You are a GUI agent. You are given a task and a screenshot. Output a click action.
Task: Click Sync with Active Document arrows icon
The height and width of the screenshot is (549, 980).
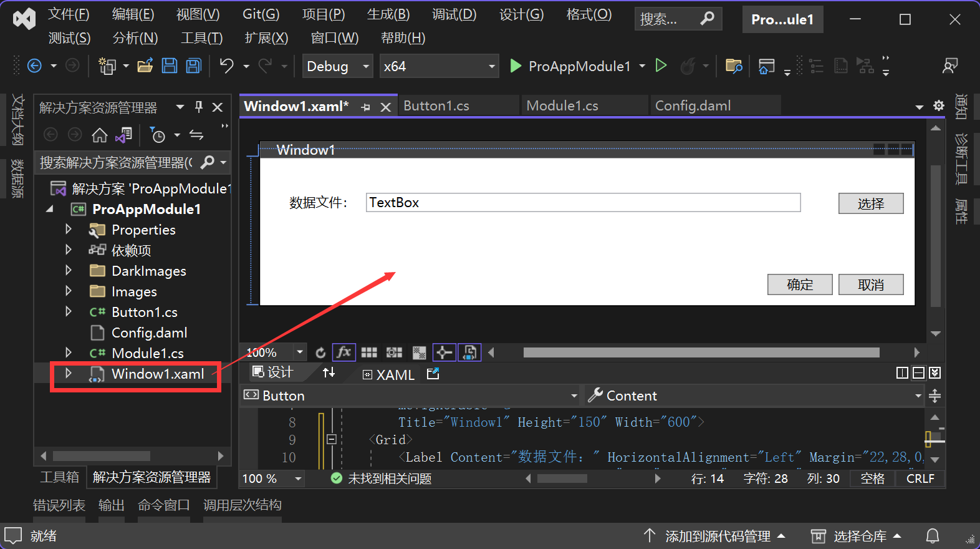pyautogui.click(x=196, y=135)
